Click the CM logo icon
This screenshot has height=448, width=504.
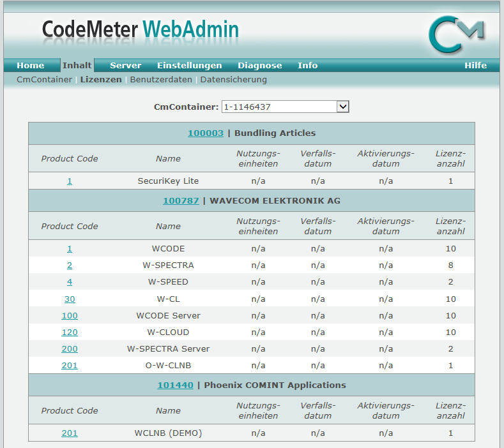coord(456,34)
